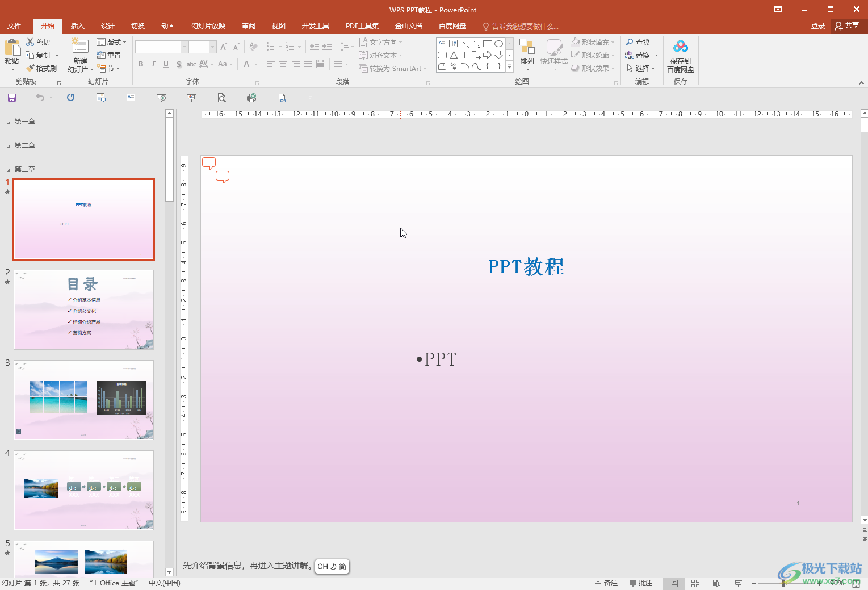Viewport: 868px width, 590px height.
Task: Click the zoom out minus button
Action: coord(753,583)
